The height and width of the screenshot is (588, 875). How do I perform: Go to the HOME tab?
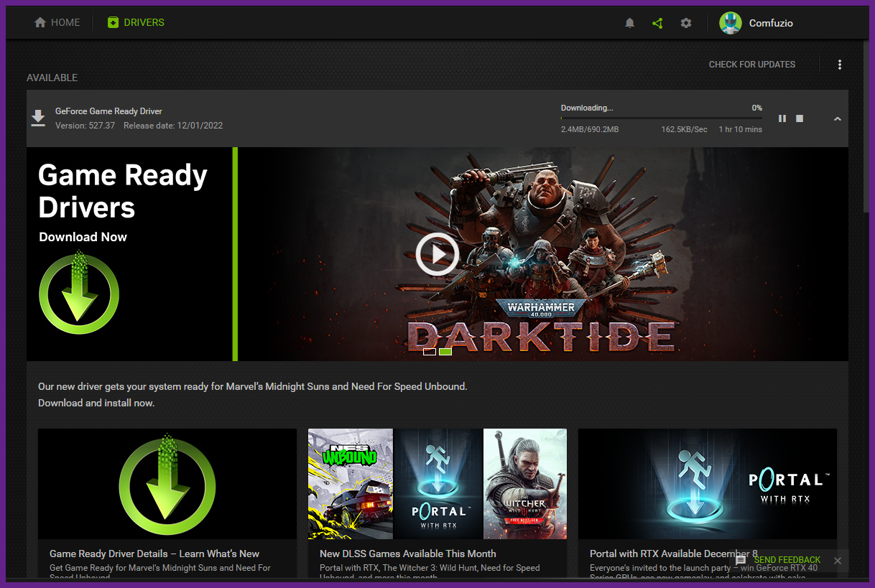click(57, 22)
